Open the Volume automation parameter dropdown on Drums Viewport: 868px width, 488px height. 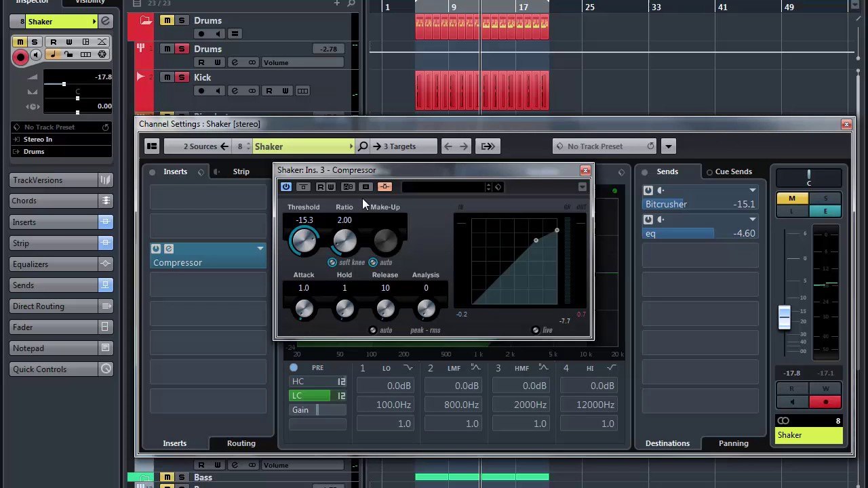(302, 62)
